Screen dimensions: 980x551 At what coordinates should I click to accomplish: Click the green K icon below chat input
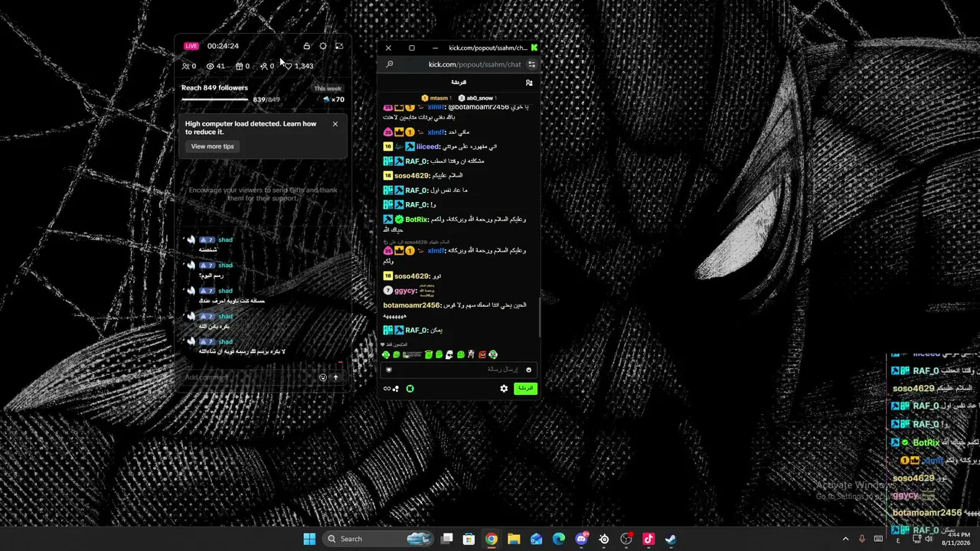[x=410, y=389]
